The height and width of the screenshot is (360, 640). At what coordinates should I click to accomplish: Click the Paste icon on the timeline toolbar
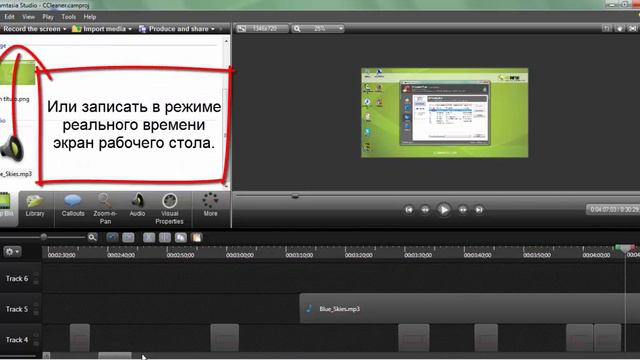pyautogui.click(x=197, y=238)
